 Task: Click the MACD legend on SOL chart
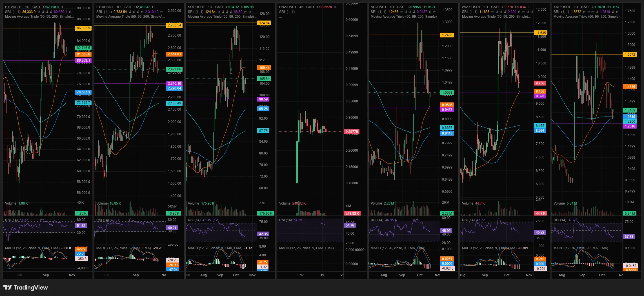coord(220,248)
